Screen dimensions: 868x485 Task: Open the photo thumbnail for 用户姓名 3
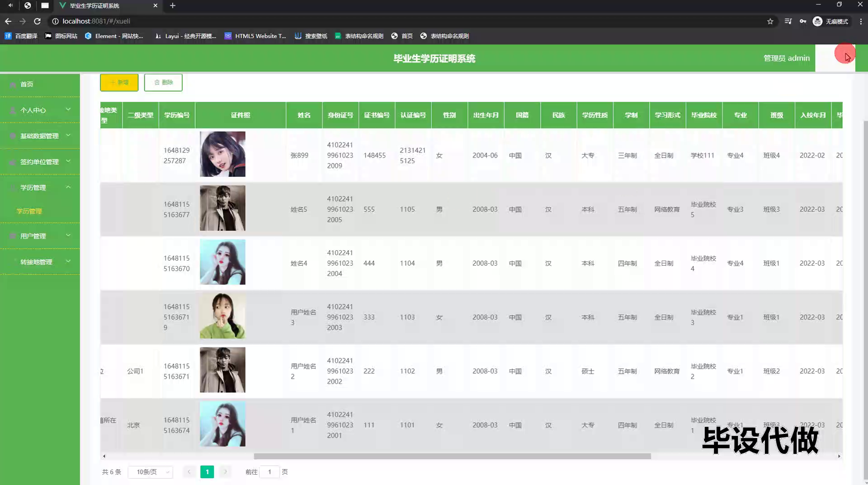point(222,316)
